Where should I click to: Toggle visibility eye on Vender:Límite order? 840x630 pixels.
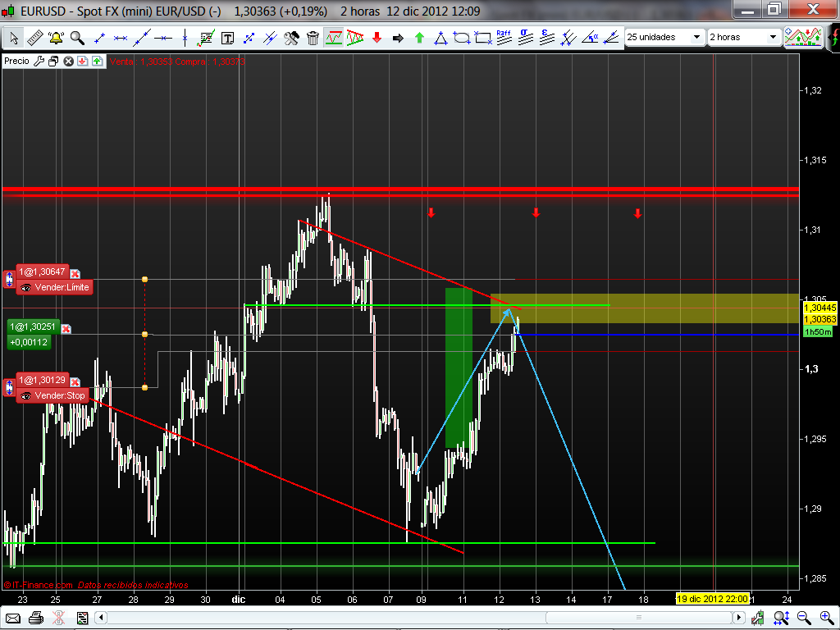pyautogui.click(x=25, y=288)
